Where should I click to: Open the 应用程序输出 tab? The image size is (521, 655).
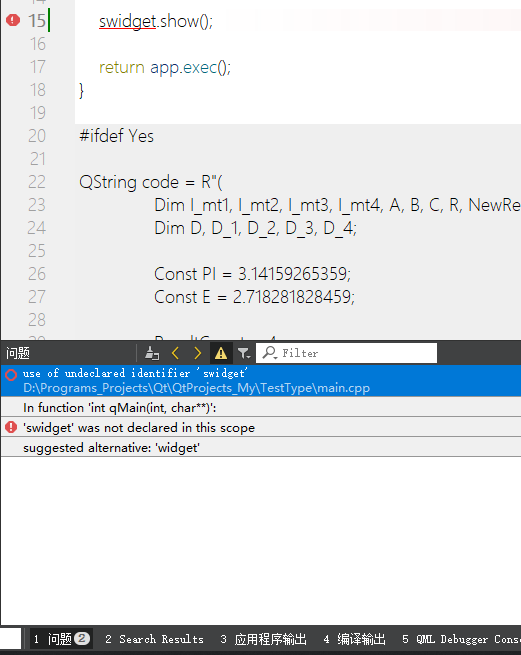(264, 639)
